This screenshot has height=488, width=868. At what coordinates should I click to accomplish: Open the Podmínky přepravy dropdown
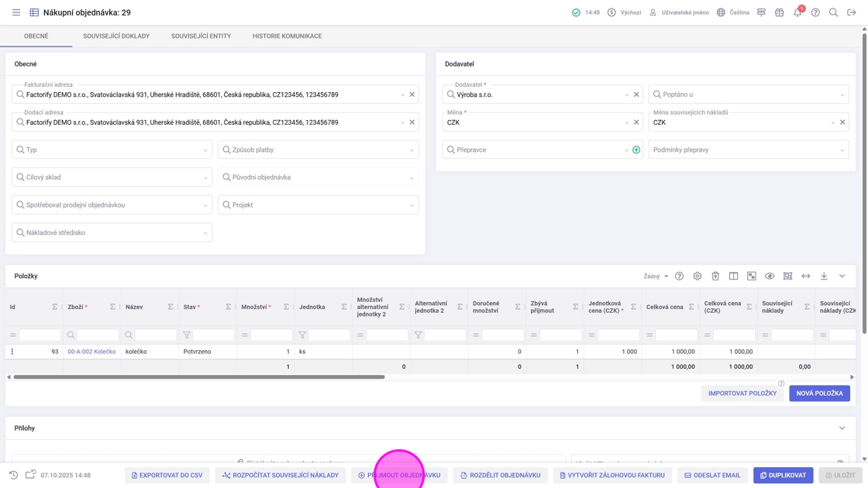coord(749,150)
